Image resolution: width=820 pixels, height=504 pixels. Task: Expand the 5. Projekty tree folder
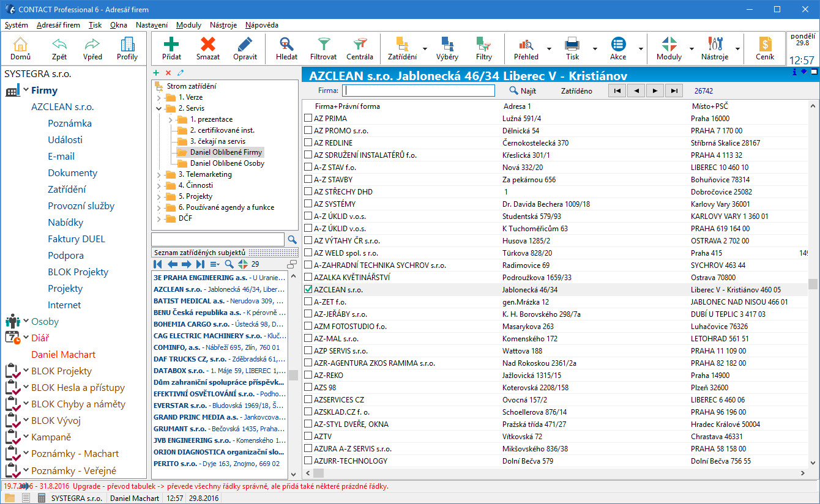tap(159, 196)
